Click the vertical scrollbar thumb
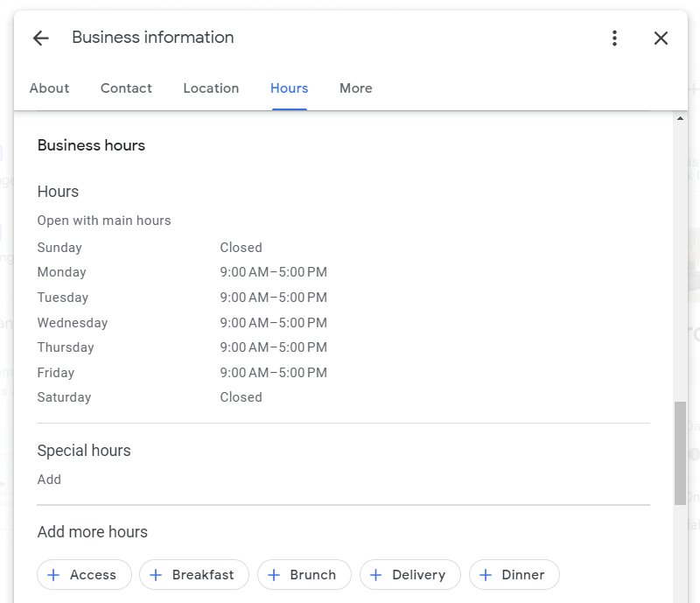Screen dimensions: 700x603 click(x=680, y=452)
